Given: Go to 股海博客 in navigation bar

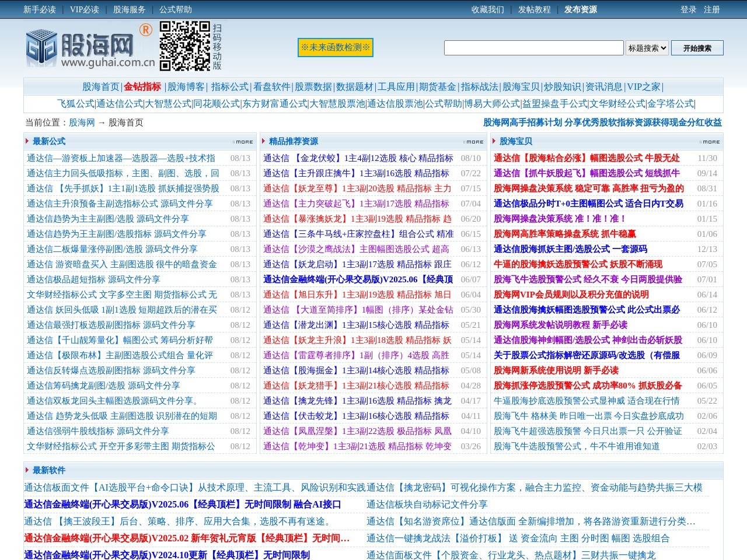Looking at the screenshot, I should click(186, 87).
